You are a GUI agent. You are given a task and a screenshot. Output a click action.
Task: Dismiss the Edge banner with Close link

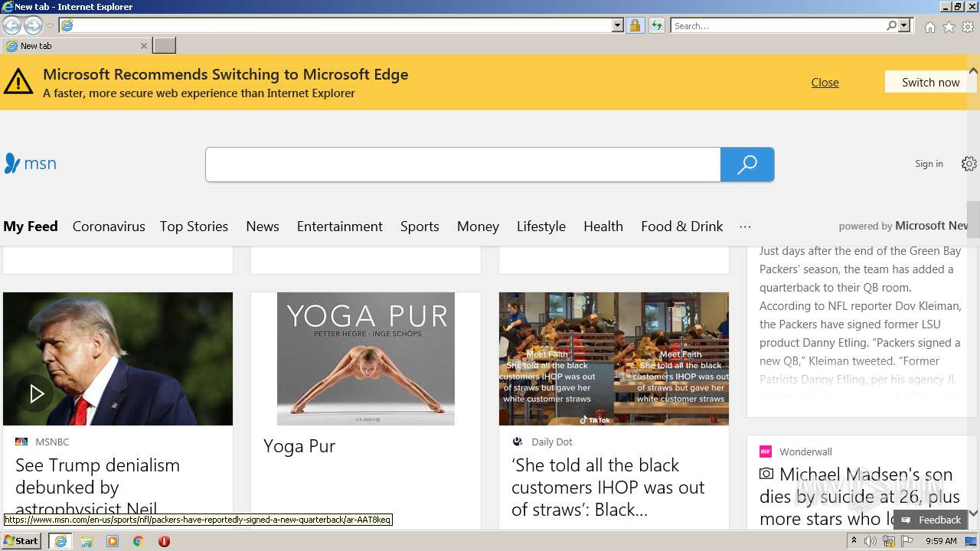[x=825, y=83]
